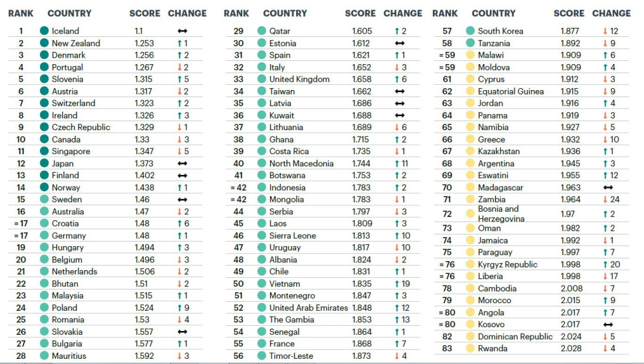
Task: Click the Bhutan country name
Action: click(x=65, y=284)
